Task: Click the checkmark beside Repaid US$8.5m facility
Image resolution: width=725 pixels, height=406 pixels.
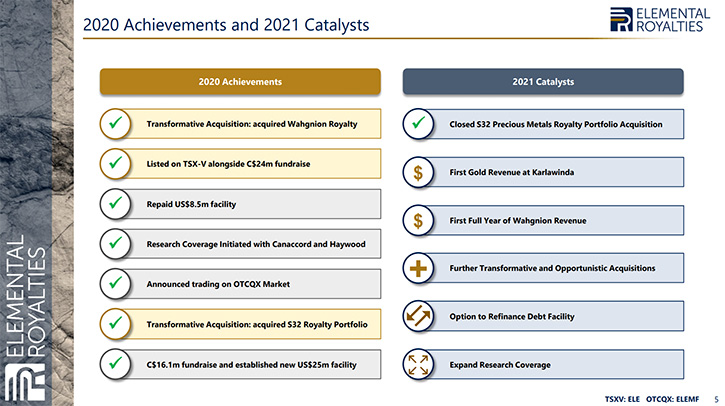Action: pyautogui.click(x=116, y=204)
